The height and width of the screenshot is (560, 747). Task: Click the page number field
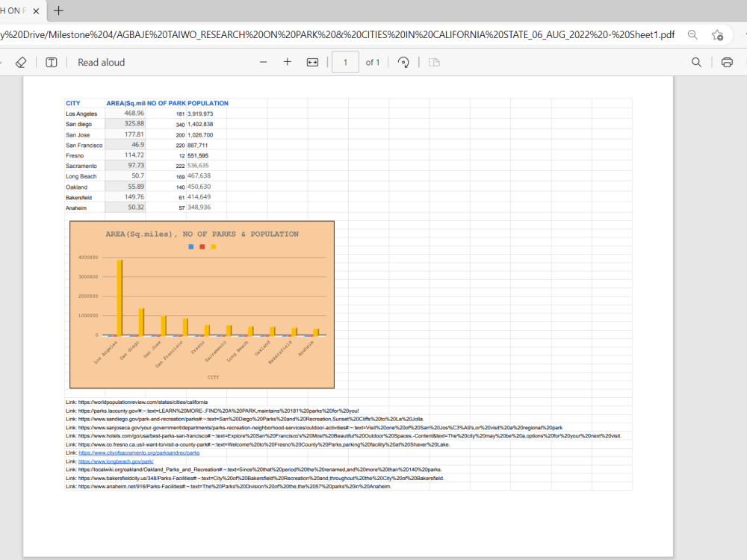tap(345, 63)
